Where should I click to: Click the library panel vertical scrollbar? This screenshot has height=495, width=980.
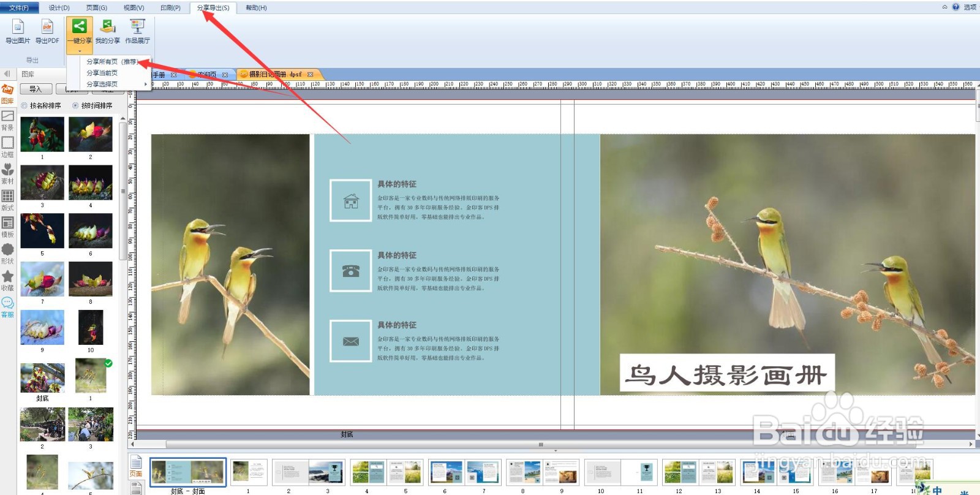pos(123,190)
